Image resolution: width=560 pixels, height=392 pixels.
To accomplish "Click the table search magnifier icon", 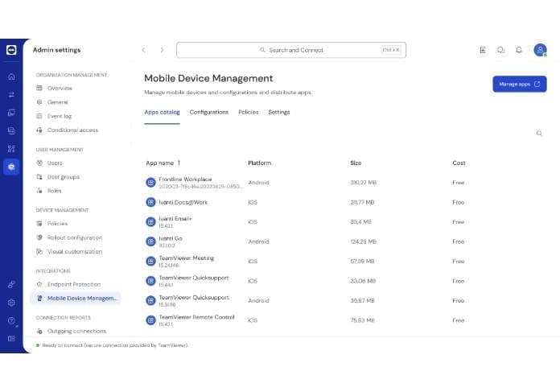I will click(x=539, y=134).
